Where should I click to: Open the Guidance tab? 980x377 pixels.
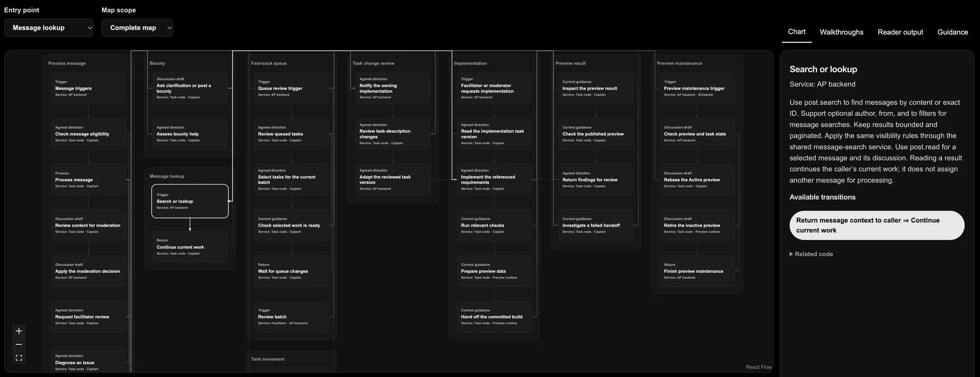coord(953,32)
